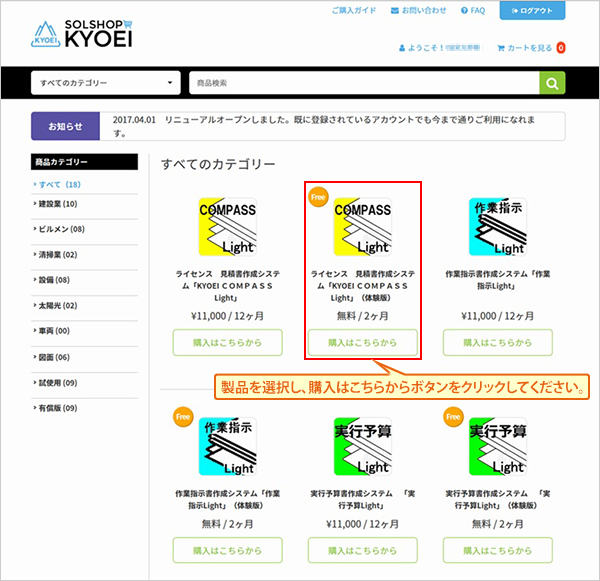Click paid 実行予算 Light product image
Screen dimensions: 600x581
362,446
